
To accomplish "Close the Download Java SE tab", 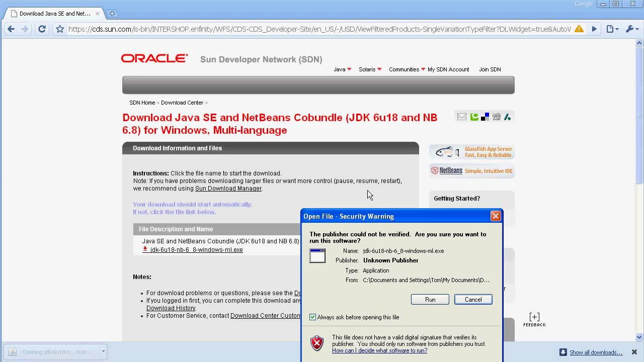I will [x=98, y=14].
